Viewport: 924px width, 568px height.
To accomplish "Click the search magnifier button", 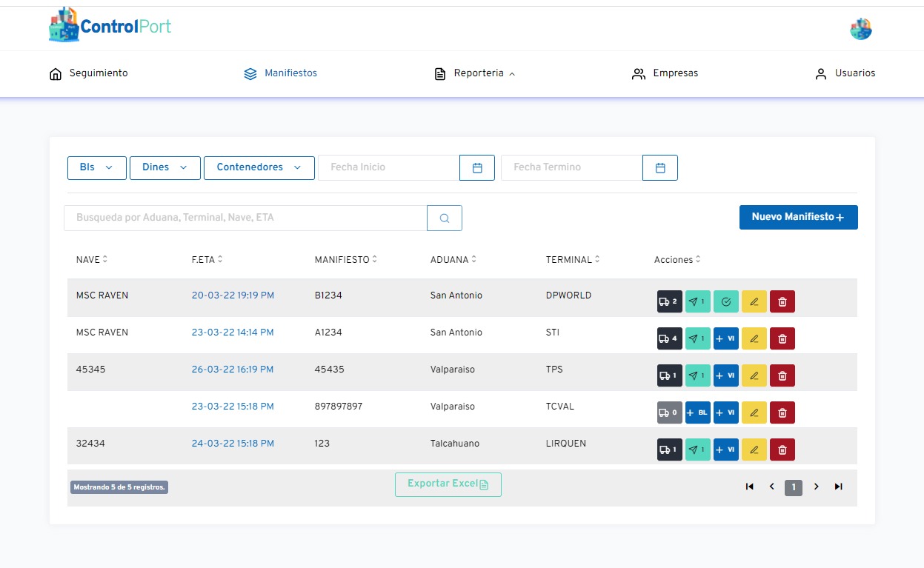I will (x=445, y=218).
